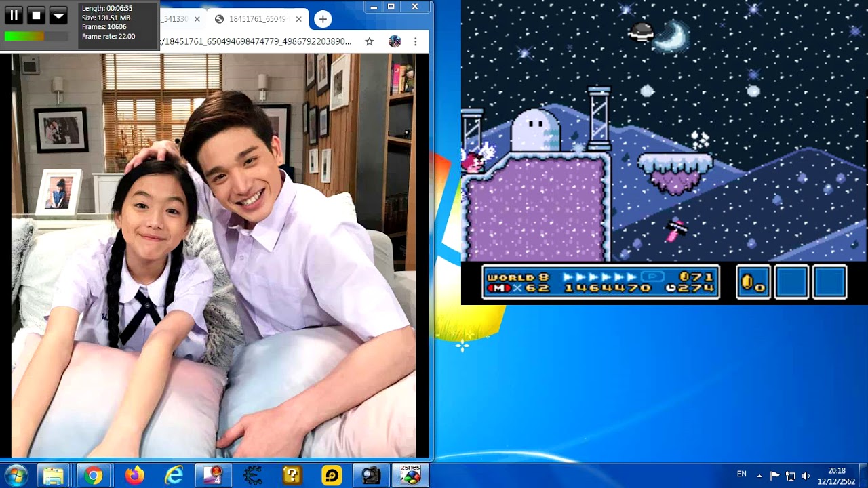This screenshot has height=488, width=868.
Task: Click the photo displayed in Chrome
Action: tap(214, 256)
